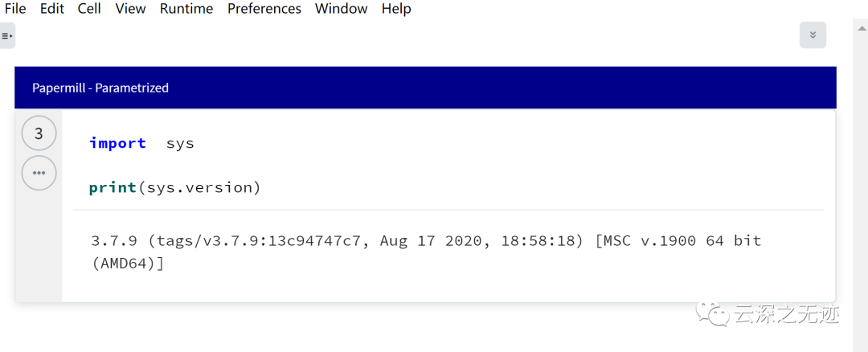Click the 云深之无迹 watermark text
Screen dimensions: 868x352
[x=784, y=313]
